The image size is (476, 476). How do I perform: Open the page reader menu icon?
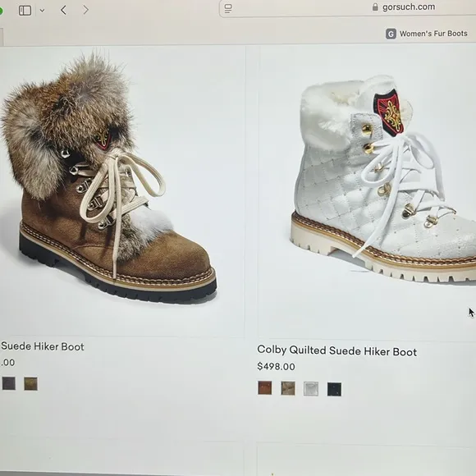coord(228,8)
